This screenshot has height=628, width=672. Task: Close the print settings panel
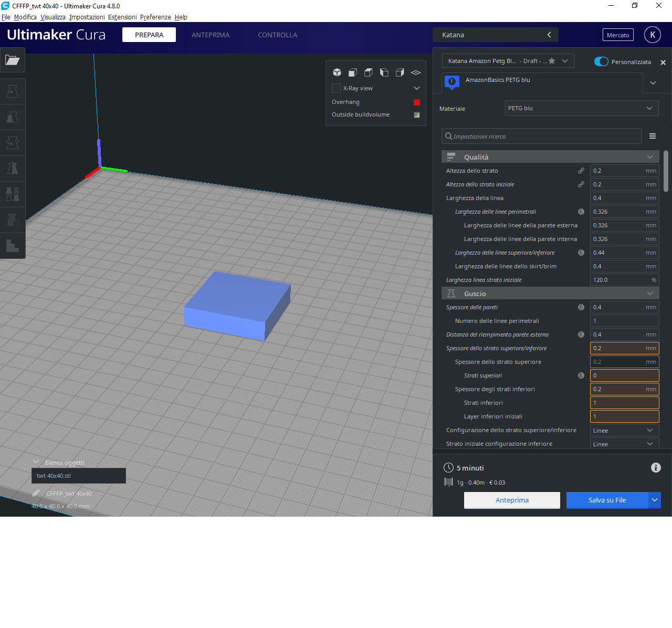coord(663,62)
